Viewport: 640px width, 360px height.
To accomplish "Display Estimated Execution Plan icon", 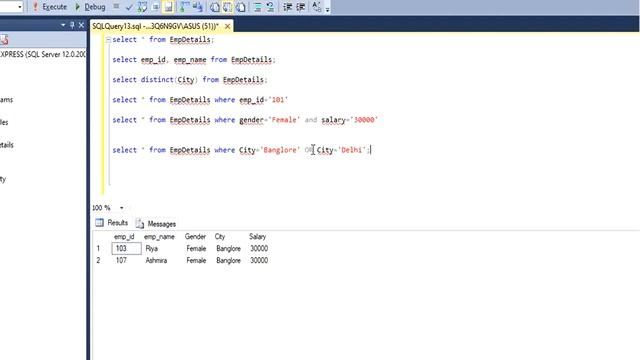I will pos(142,7).
